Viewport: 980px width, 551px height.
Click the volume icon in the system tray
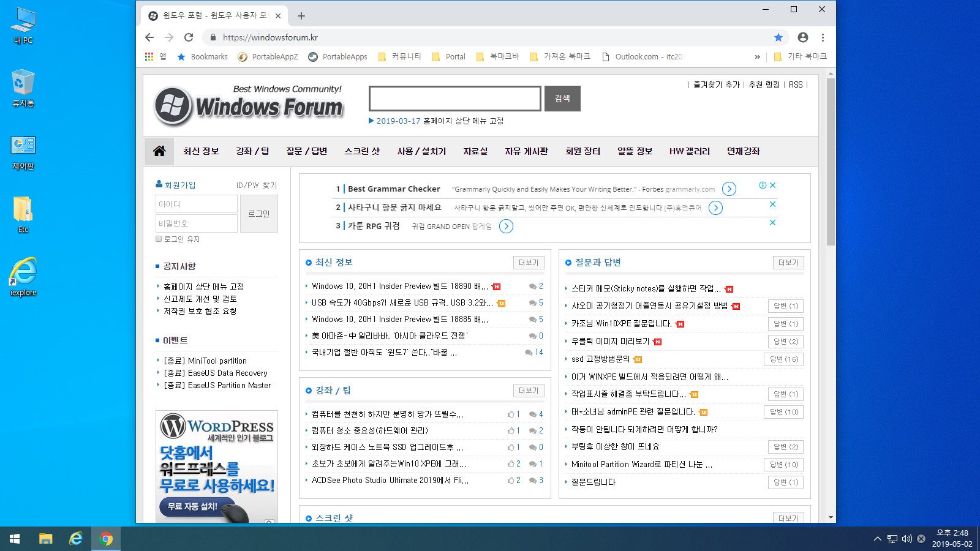coord(907,539)
